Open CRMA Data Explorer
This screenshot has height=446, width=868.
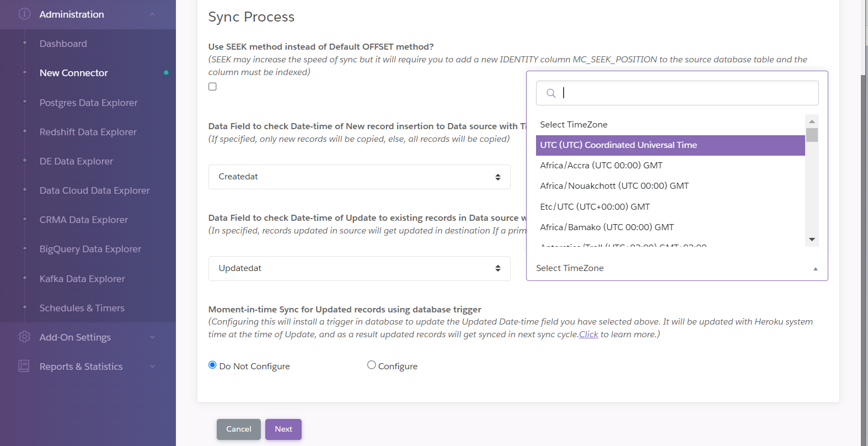point(84,220)
